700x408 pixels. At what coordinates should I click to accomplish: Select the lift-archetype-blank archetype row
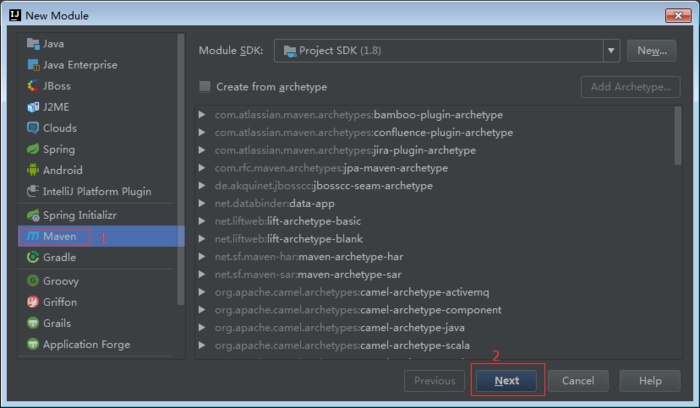coord(438,239)
